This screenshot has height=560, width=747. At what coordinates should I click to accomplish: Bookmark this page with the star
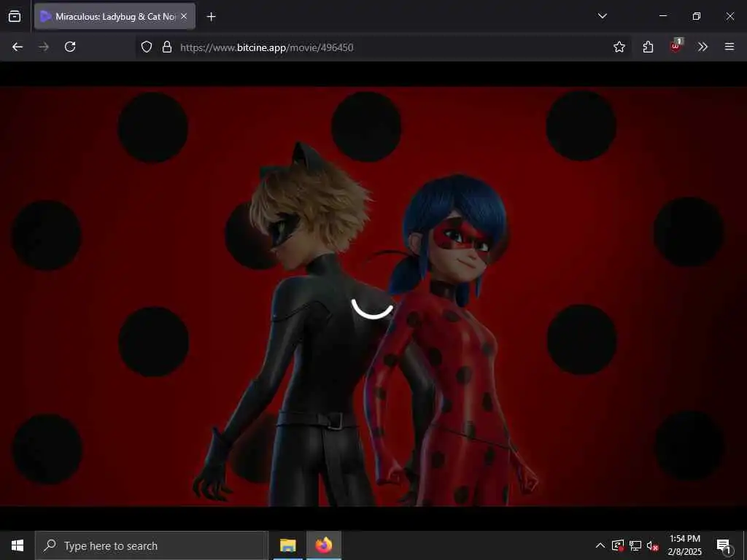tap(619, 47)
